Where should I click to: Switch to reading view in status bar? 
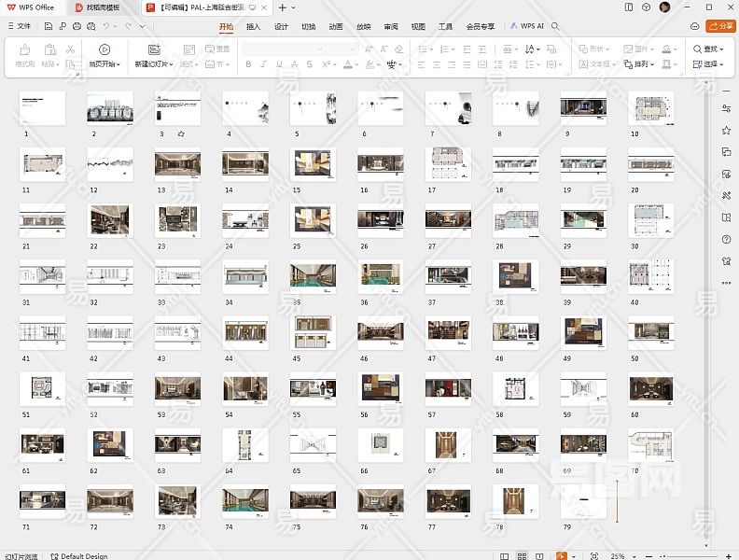[541, 555]
